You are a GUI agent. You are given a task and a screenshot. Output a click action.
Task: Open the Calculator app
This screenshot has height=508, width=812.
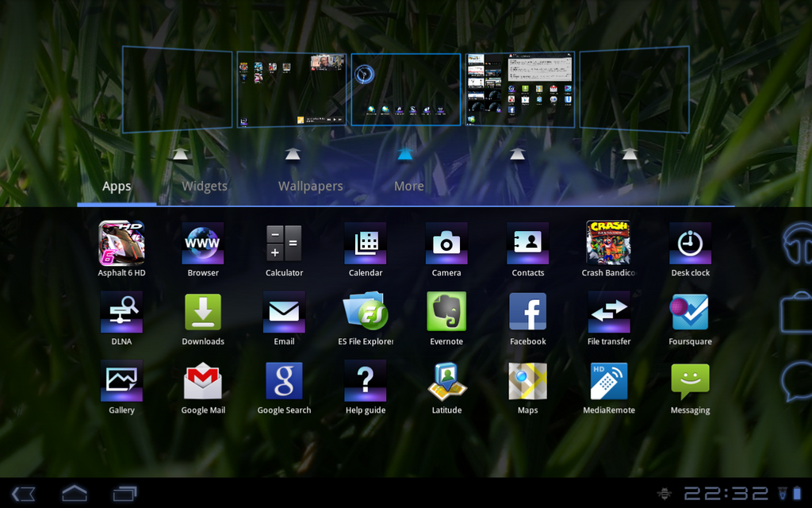click(284, 244)
